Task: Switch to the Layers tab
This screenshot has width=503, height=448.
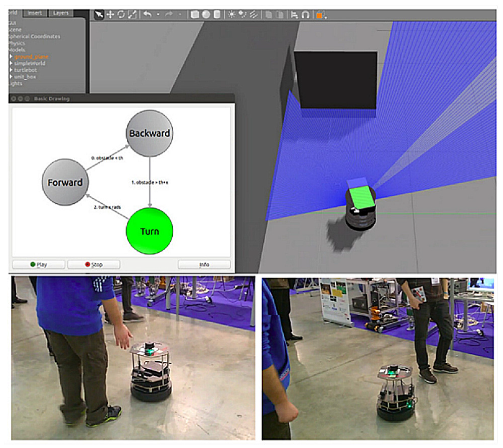Action: (x=61, y=13)
